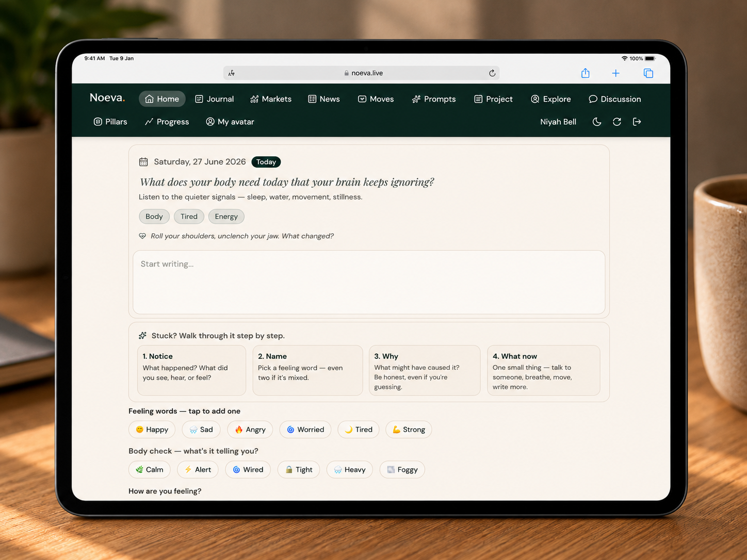This screenshot has height=560, width=747.
Task: Choose Alert in body check
Action: pos(198,470)
